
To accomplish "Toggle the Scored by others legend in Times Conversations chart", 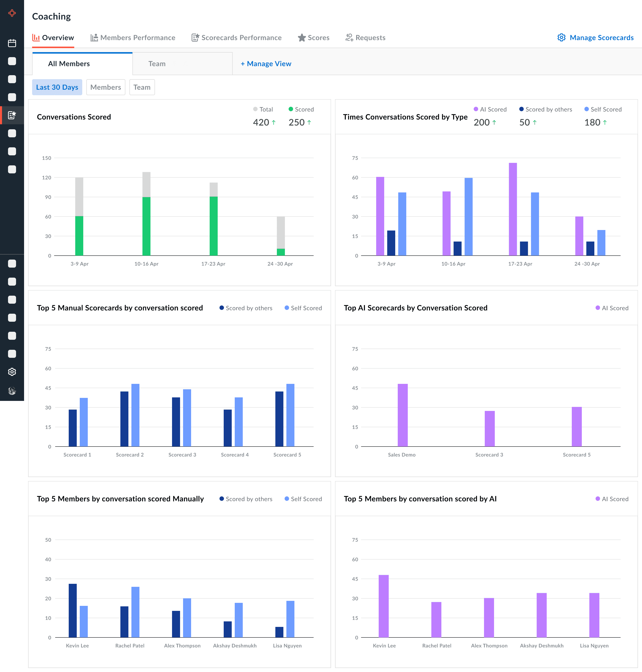I will (x=545, y=109).
